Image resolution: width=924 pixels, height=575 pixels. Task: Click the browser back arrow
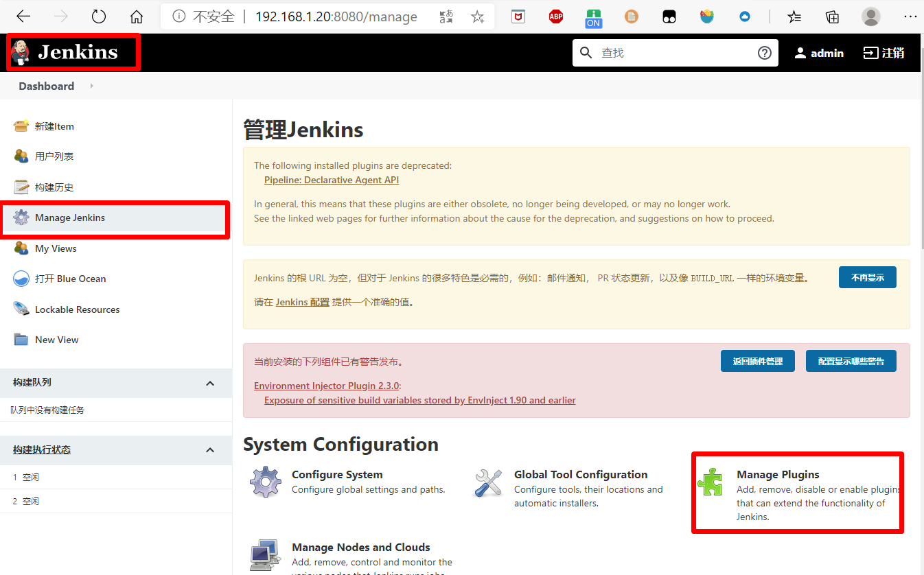23,16
